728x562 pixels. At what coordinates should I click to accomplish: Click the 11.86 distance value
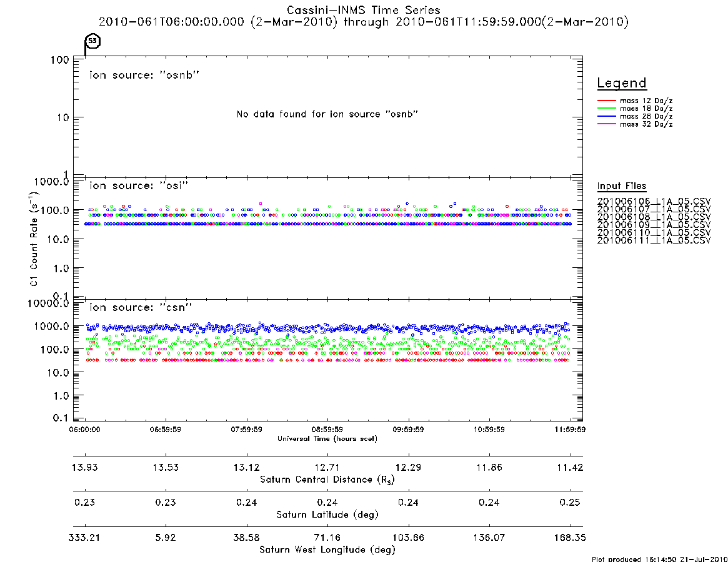coord(489,467)
